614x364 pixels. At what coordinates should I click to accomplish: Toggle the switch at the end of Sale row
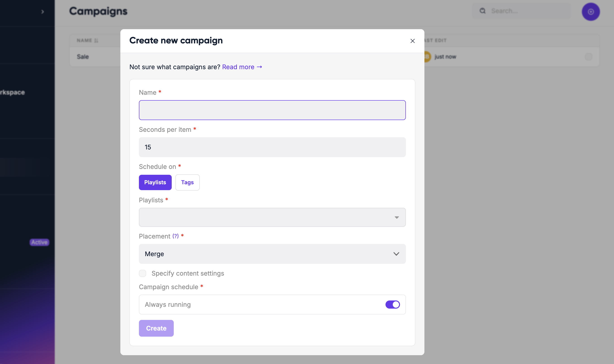tap(589, 57)
